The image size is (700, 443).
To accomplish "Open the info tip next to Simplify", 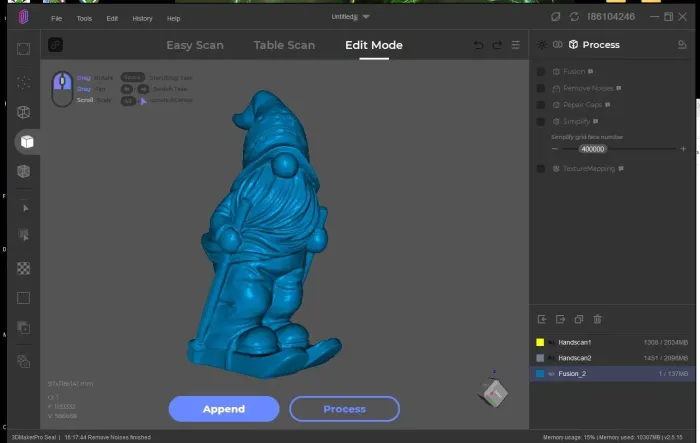I will click(596, 121).
